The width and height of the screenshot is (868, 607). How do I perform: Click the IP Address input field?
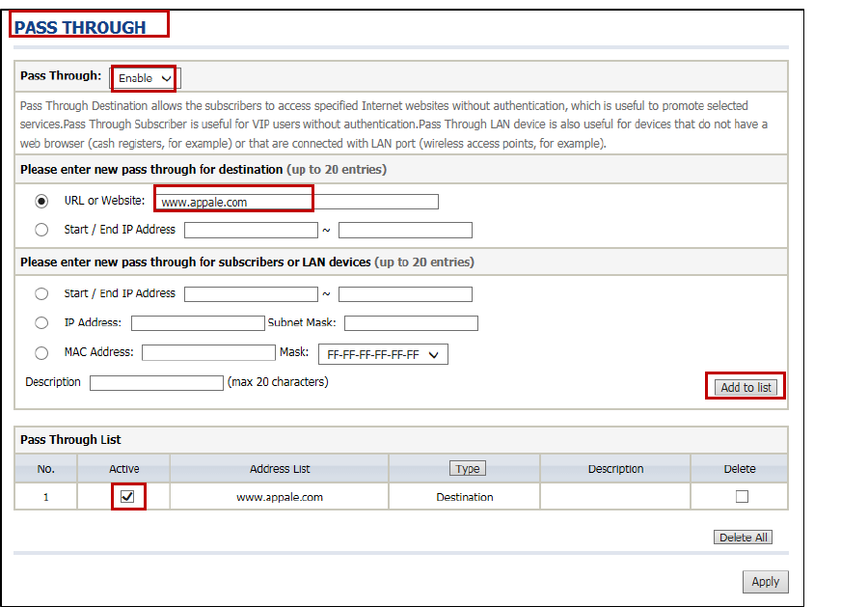pyautogui.click(x=198, y=323)
